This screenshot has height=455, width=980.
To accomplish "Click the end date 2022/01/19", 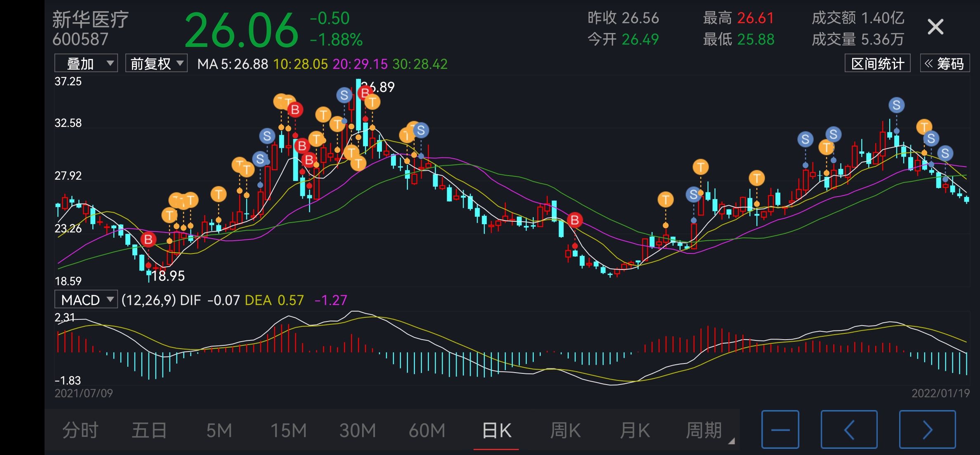I will pyautogui.click(x=940, y=393).
